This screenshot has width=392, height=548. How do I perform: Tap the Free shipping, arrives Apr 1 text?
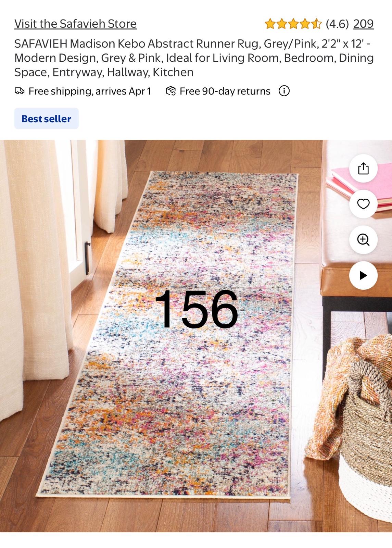coord(90,91)
